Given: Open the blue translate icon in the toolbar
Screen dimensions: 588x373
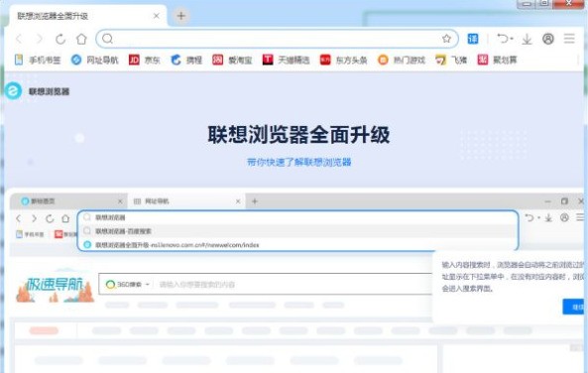Looking at the screenshot, I should click(473, 39).
